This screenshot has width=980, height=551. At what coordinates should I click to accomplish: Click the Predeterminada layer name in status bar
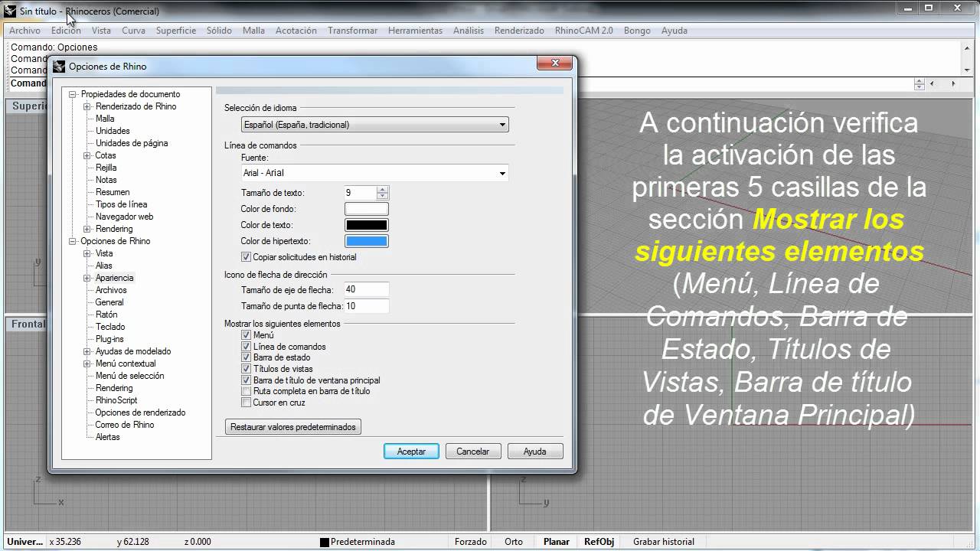tap(363, 542)
